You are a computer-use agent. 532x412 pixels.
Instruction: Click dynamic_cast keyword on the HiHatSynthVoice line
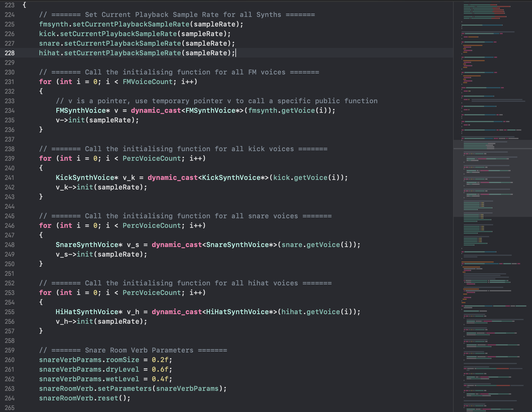(x=177, y=312)
